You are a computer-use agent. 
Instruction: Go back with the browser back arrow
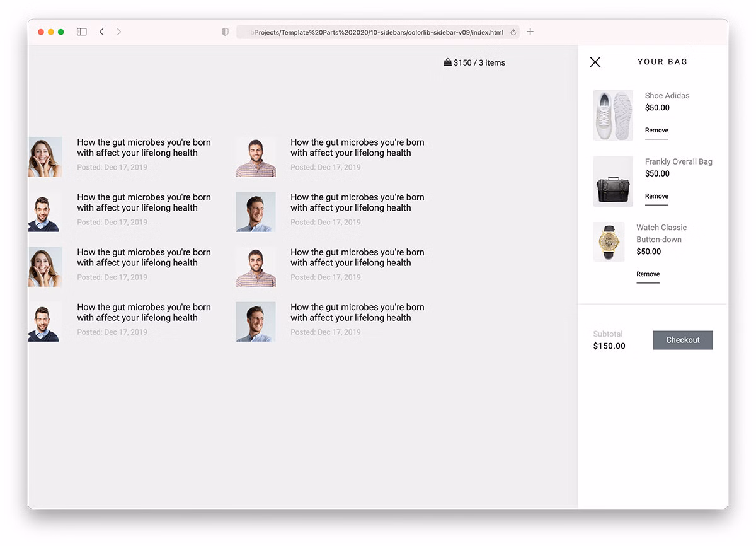click(x=101, y=32)
